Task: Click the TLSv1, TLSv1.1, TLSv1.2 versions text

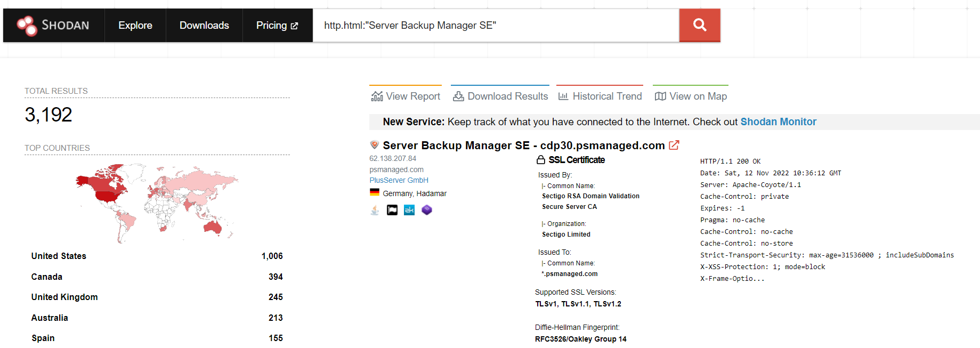Action: click(x=578, y=304)
